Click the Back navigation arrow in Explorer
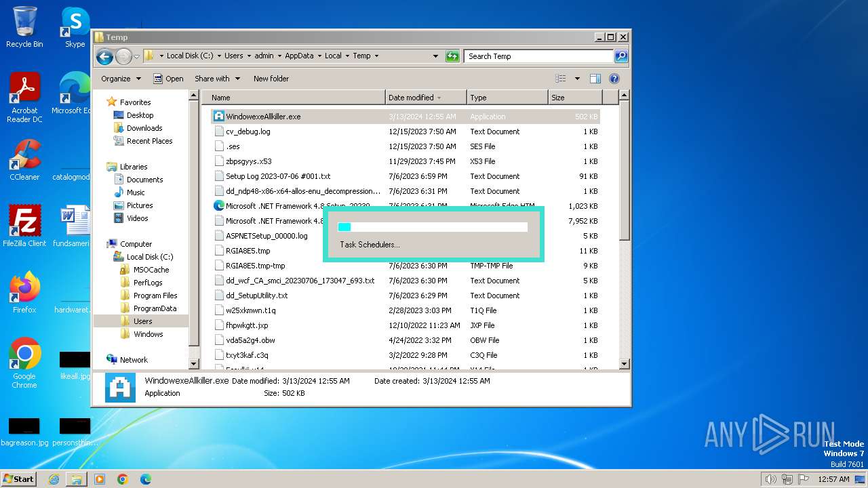 104,56
